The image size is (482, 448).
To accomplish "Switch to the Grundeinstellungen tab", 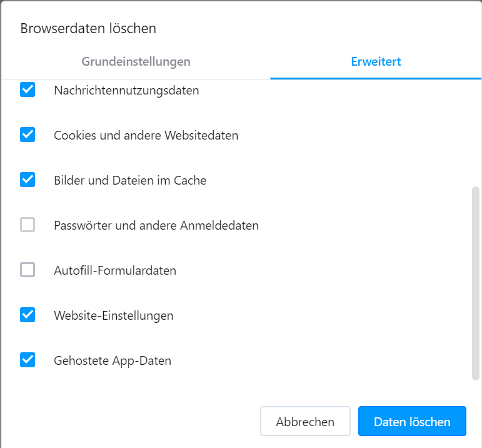I will click(x=136, y=62).
